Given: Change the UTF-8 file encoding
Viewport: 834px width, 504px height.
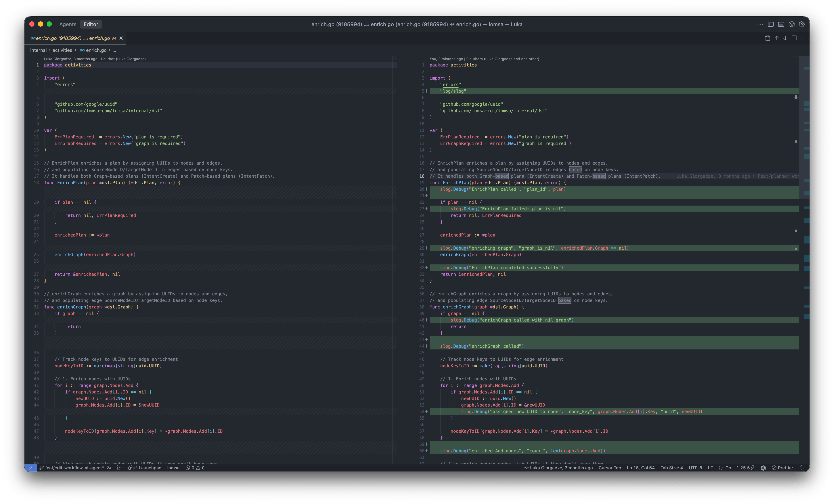Looking at the screenshot, I should (695, 468).
